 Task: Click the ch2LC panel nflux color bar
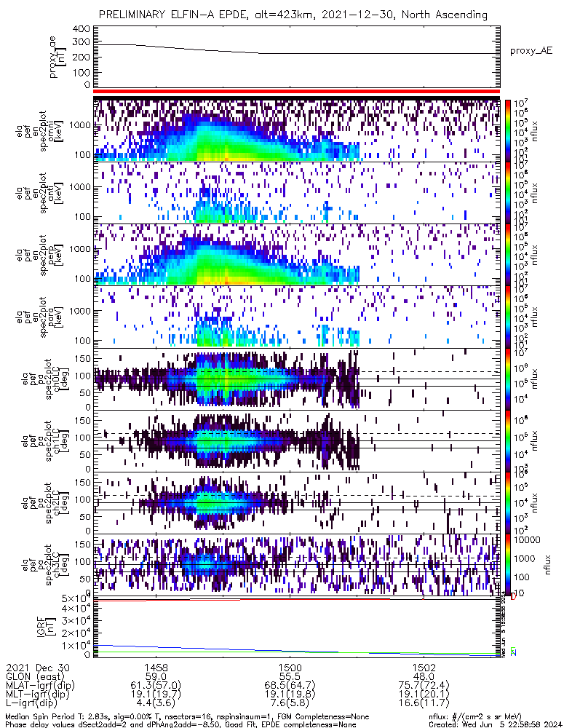tap(508, 502)
